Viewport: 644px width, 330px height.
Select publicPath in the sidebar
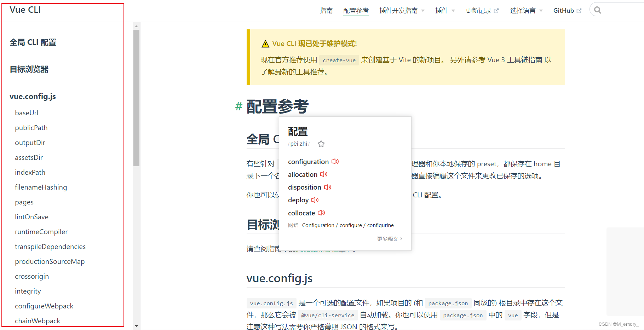[31, 128]
